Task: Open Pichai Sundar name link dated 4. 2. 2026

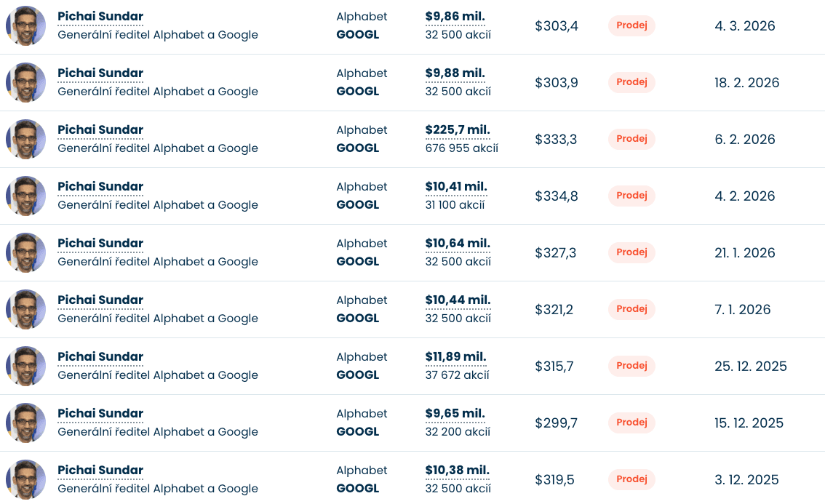Action: (x=100, y=187)
